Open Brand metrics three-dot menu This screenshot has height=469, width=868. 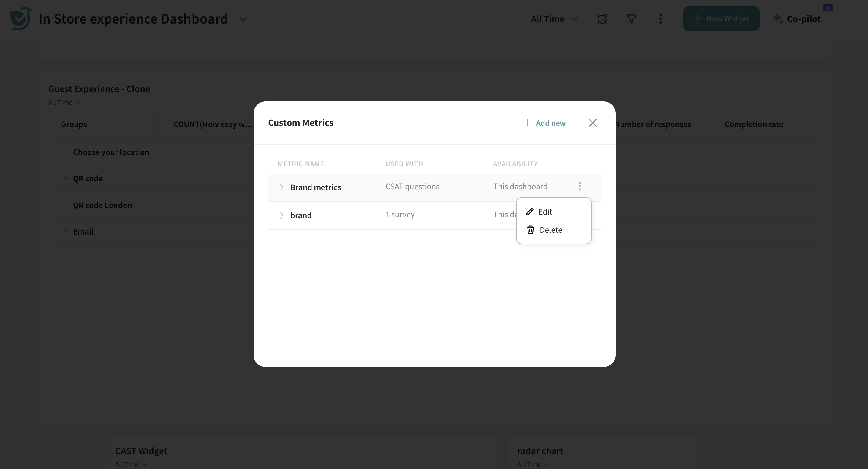point(579,186)
